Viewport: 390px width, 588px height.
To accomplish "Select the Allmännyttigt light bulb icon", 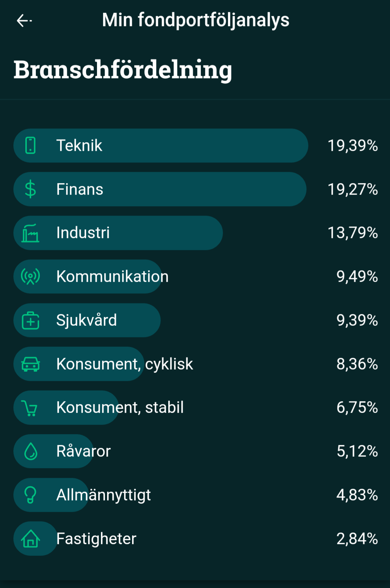I will [30, 495].
